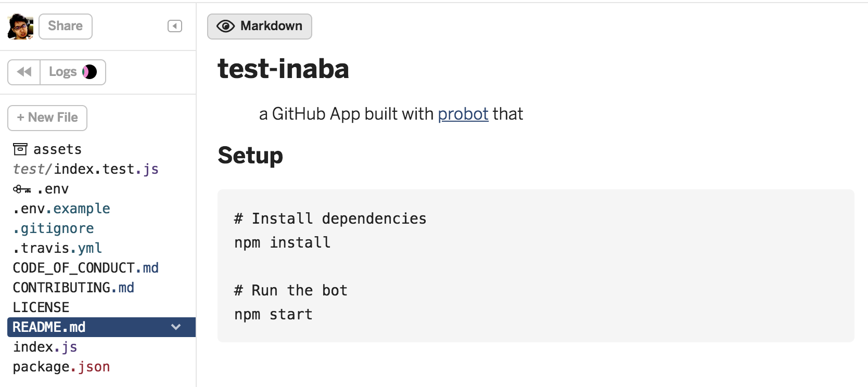Select .travis.yml in the file list

pos(57,248)
